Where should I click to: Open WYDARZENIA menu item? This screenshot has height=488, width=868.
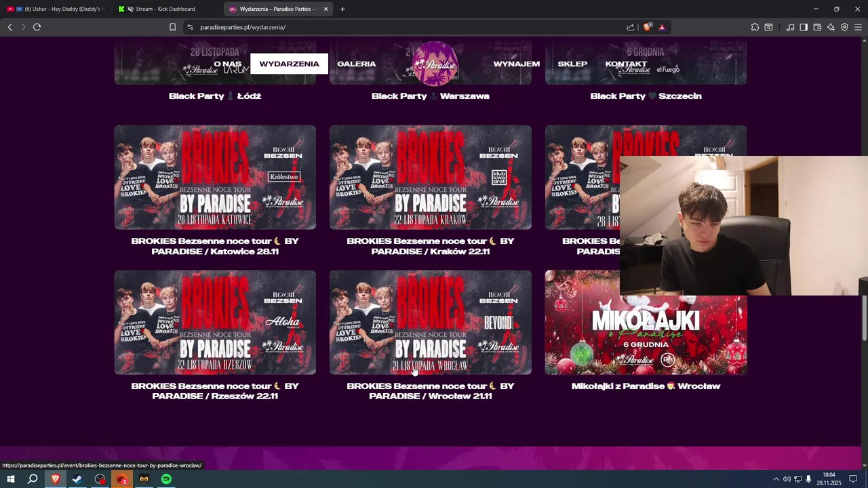click(x=289, y=64)
